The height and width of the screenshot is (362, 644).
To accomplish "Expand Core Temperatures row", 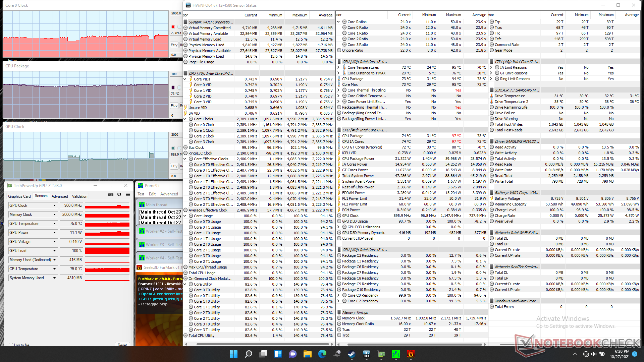I will coord(338,67).
